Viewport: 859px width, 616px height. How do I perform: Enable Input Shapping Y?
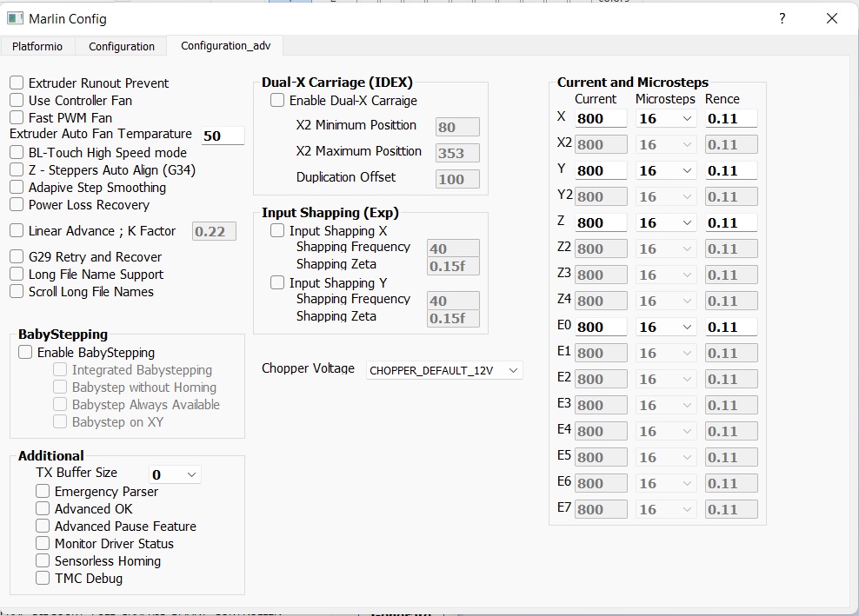point(276,282)
